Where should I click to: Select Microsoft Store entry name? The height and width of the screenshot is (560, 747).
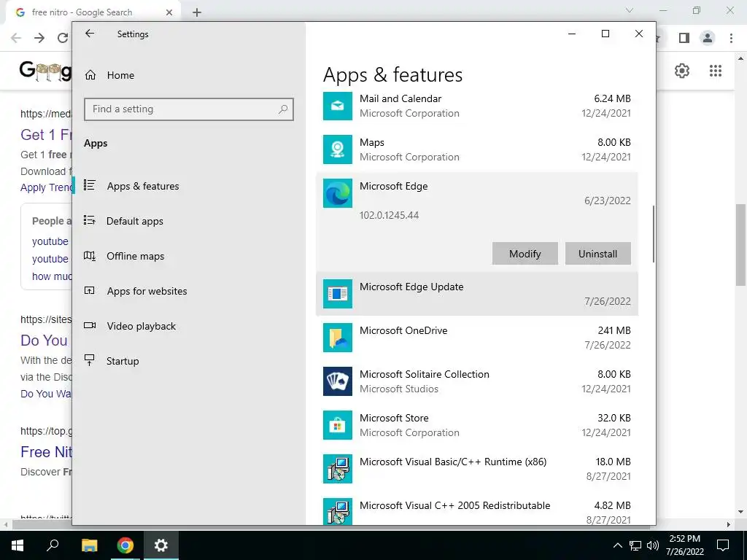(394, 418)
